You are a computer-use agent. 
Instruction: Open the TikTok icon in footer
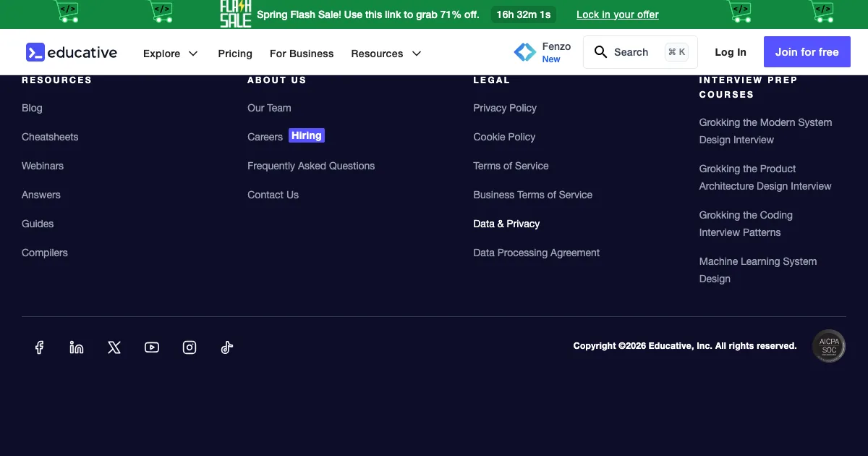(227, 347)
